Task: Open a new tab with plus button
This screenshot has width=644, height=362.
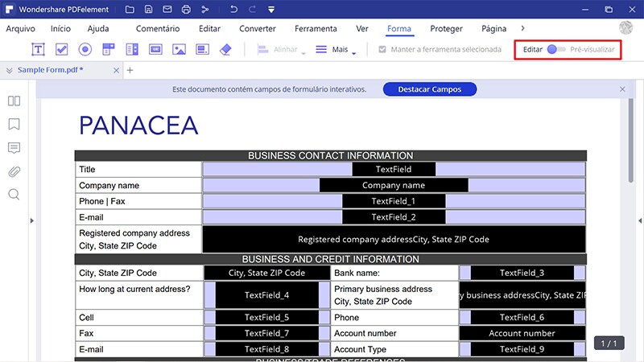Action: [x=130, y=70]
